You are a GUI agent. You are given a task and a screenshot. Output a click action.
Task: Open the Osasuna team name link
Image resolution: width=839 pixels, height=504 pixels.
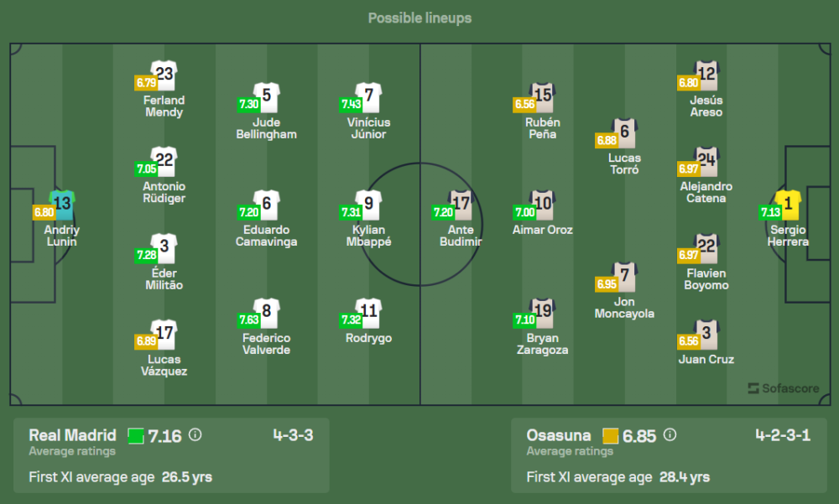(x=559, y=435)
